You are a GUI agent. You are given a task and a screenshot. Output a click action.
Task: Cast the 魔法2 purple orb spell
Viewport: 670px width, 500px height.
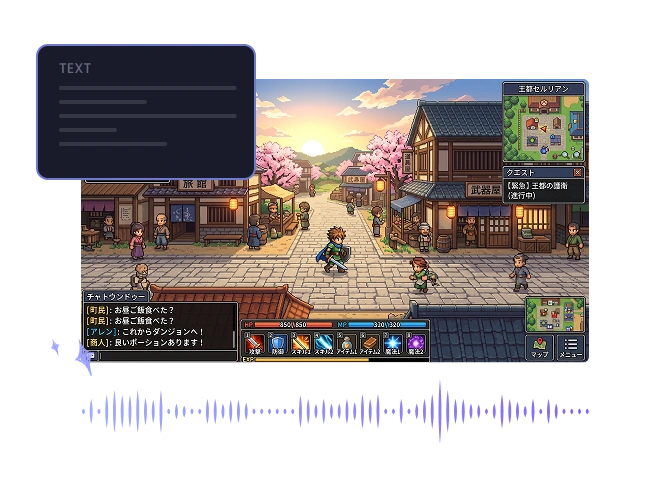click(x=416, y=344)
